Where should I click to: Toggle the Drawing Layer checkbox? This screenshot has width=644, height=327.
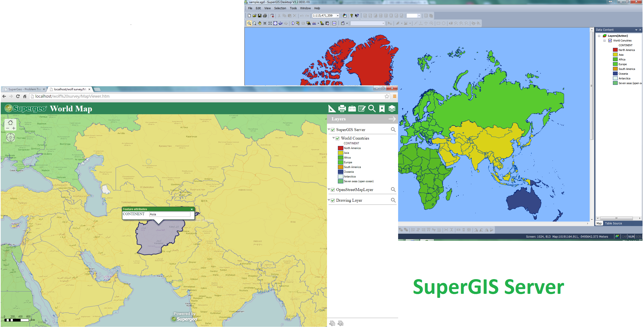(333, 201)
